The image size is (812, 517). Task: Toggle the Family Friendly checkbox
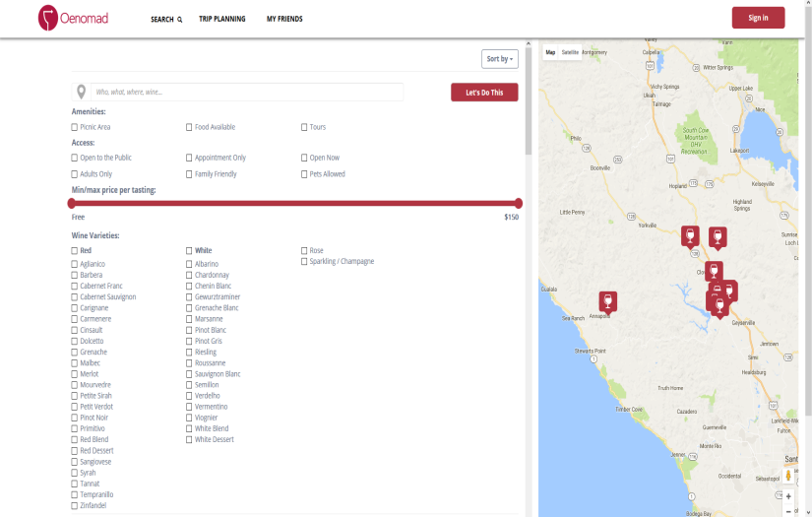pos(189,174)
